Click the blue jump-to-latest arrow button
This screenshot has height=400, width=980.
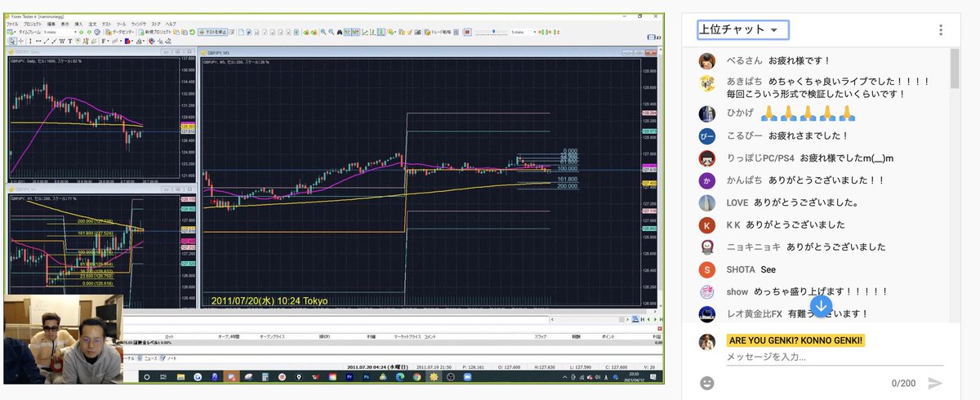coord(820,306)
